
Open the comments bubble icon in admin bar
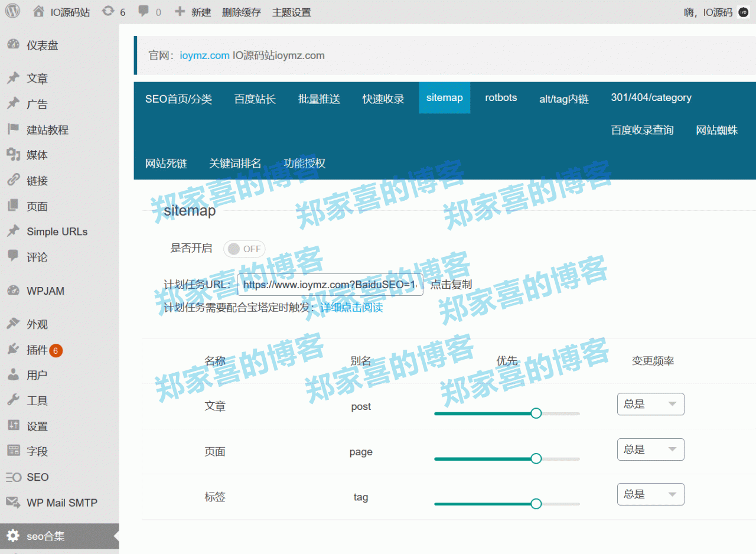coord(144,11)
